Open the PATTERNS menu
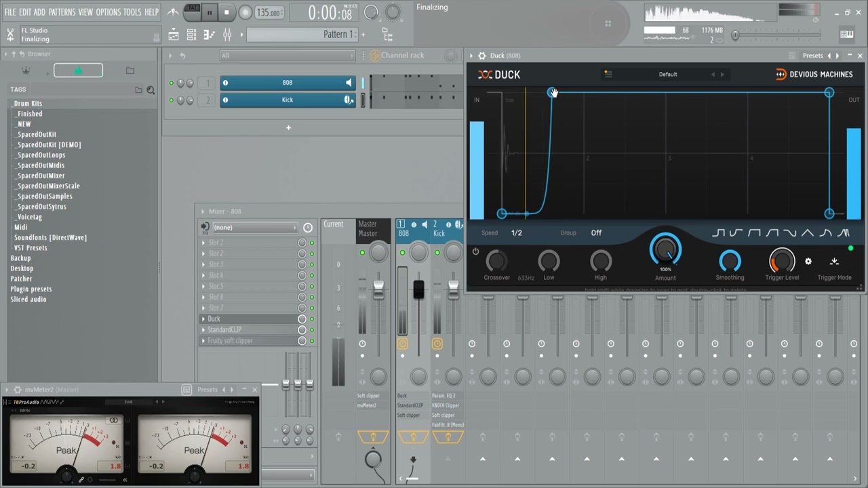The width and height of the screenshot is (868, 488). pos(62,12)
